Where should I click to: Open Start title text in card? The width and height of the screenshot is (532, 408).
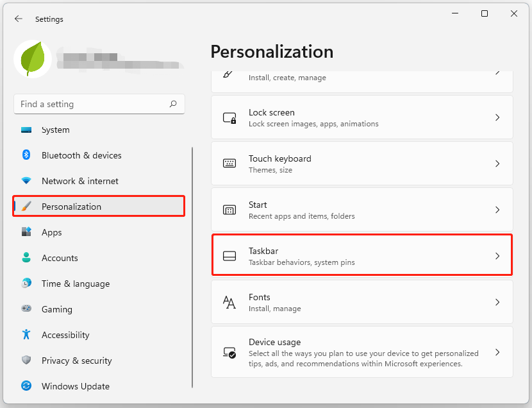click(258, 205)
